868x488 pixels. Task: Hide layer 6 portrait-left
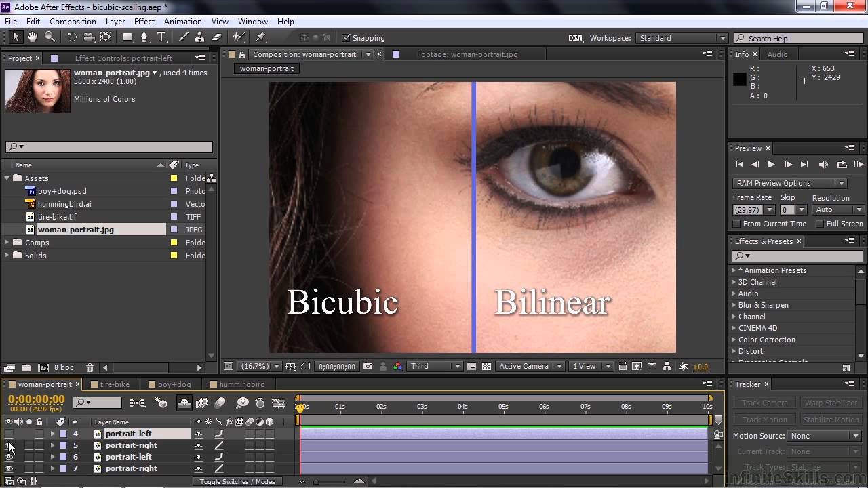pyautogui.click(x=9, y=457)
